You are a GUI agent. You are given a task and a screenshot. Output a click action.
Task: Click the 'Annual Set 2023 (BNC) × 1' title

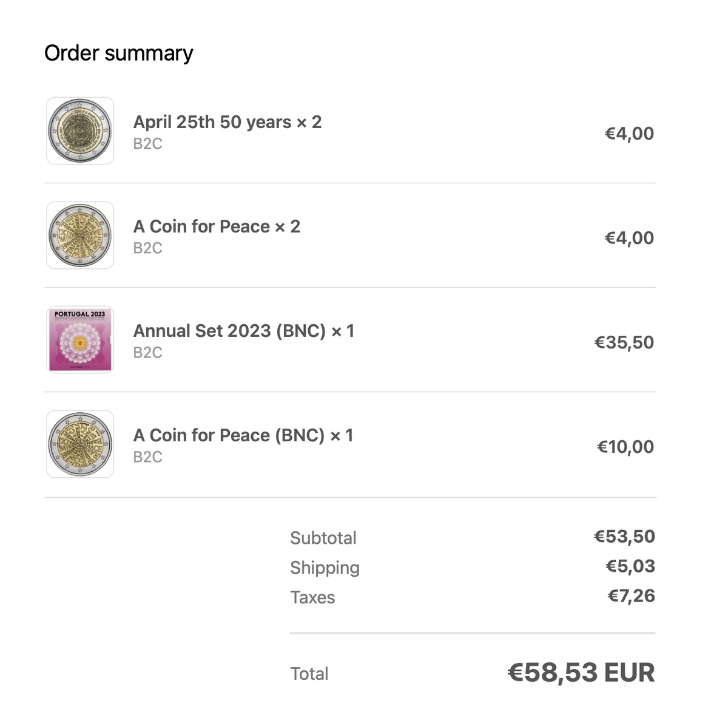243,331
